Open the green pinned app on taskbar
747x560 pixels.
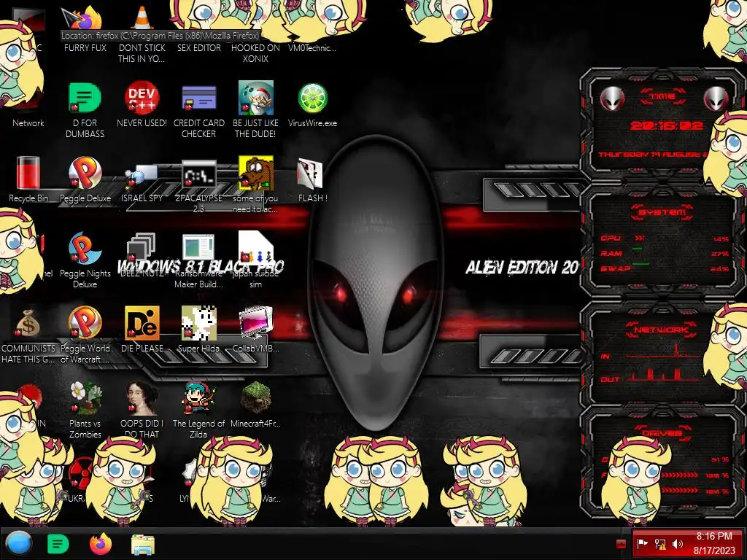point(58,544)
